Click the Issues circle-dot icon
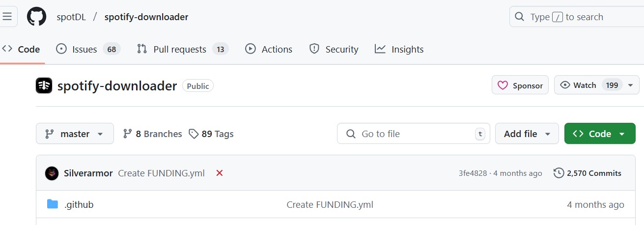This screenshot has height=225, width=644. (x=61, y=49)
